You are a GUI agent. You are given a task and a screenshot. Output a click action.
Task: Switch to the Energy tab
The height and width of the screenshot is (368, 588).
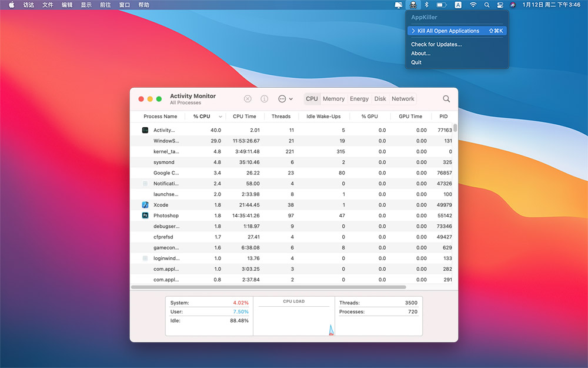click(x=359, y=99)
